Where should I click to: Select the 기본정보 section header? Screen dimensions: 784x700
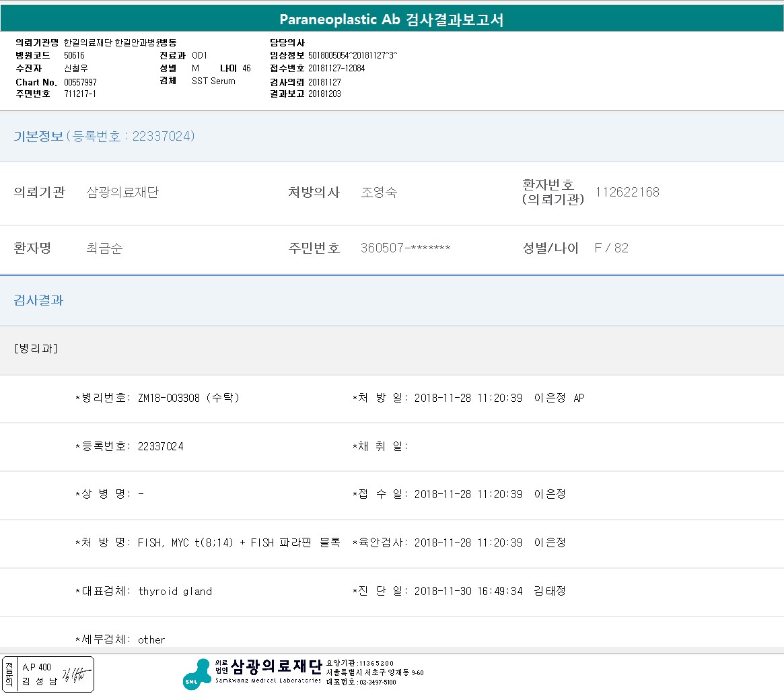pos(104,137)
